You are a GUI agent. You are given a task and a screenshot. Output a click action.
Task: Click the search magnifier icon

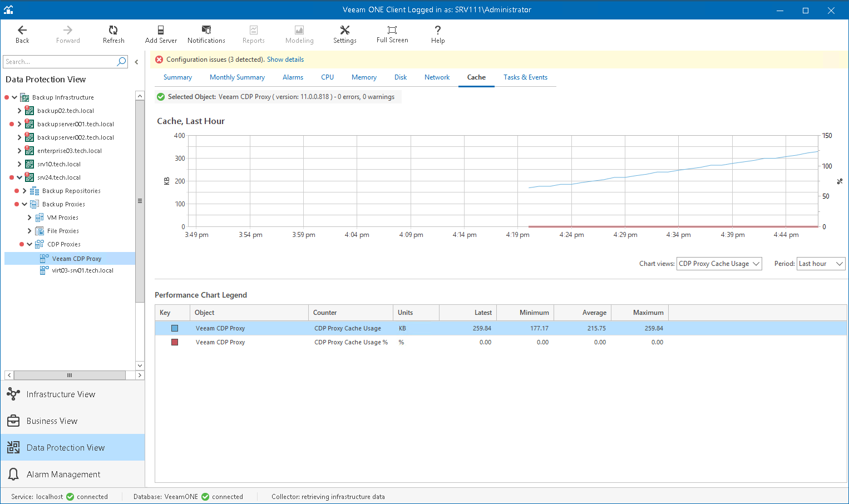[x=121, y=62]
